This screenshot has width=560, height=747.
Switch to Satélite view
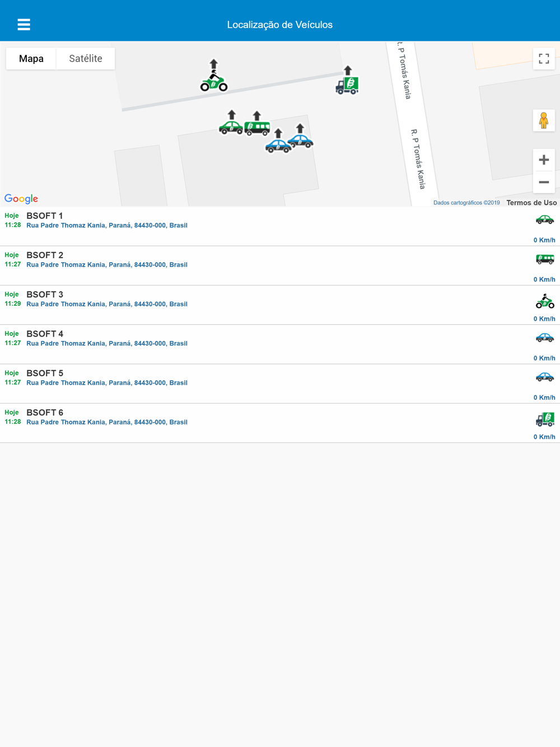coord(86,58)
